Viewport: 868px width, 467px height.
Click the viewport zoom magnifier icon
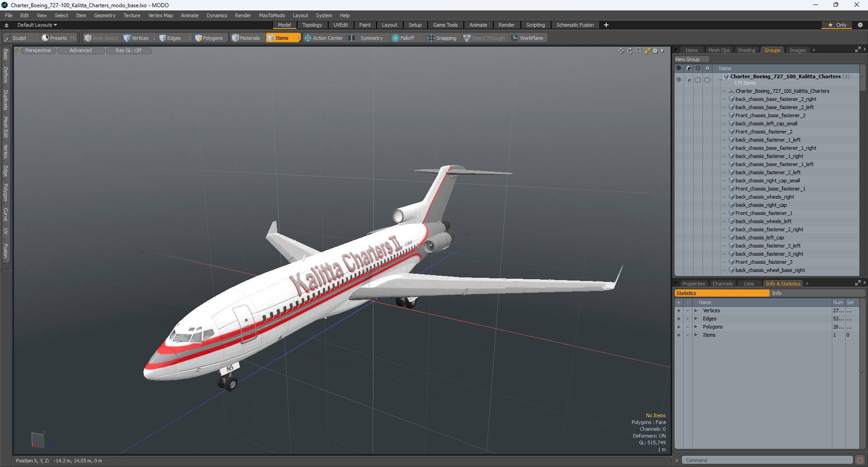tap(639, 51)
